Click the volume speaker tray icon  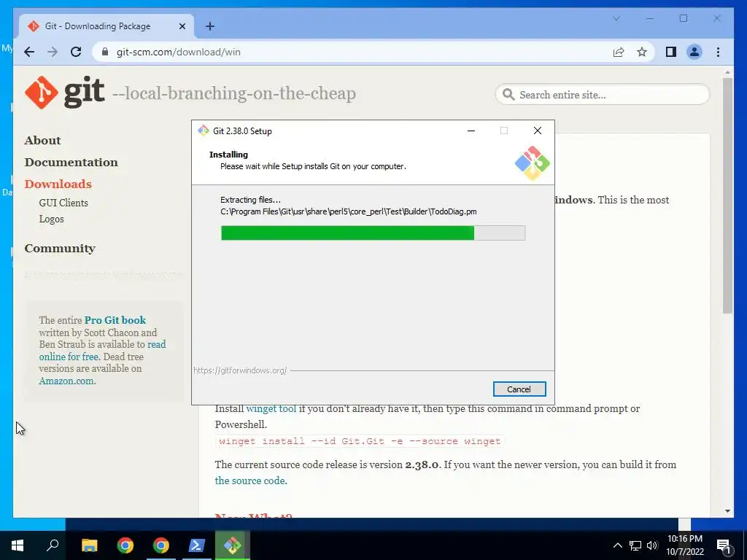(x=652, y=545)
